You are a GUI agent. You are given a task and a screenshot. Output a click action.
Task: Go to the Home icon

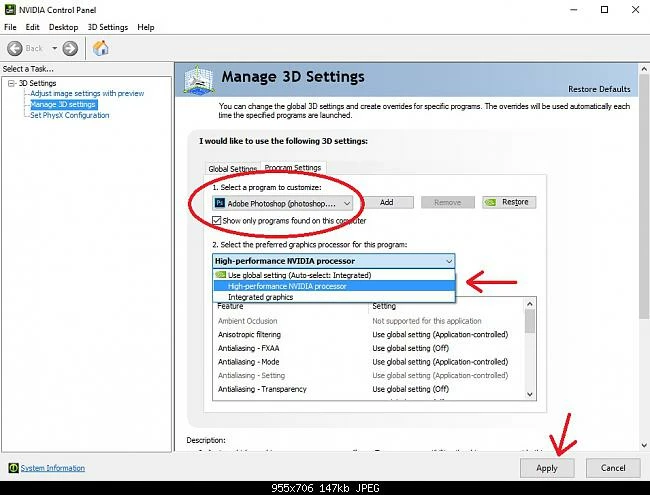100,48
